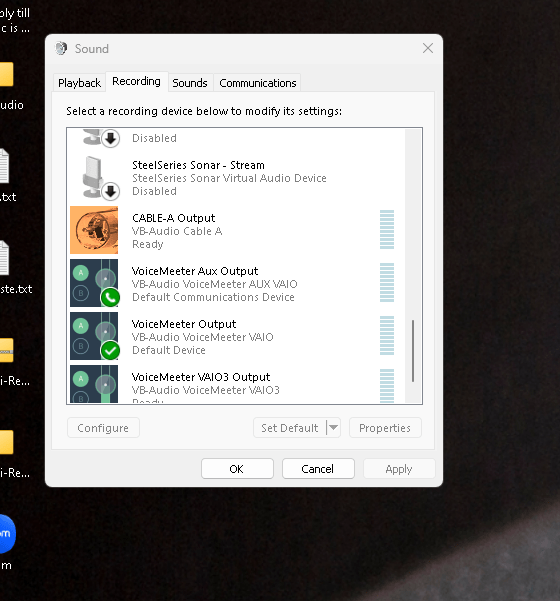Click the Apply button
Viewport: 560px width, 601px height.
point(399,469)
